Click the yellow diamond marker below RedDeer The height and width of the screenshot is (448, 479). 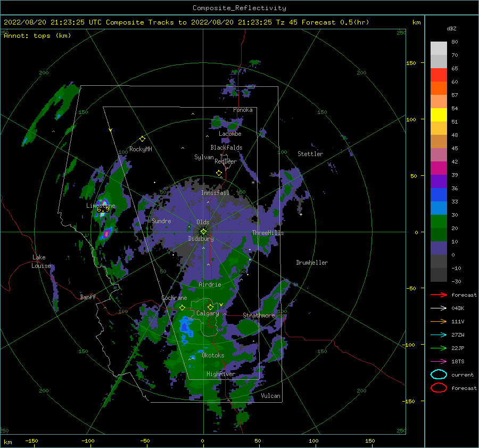pyautogui.click(x=219, y=173)
